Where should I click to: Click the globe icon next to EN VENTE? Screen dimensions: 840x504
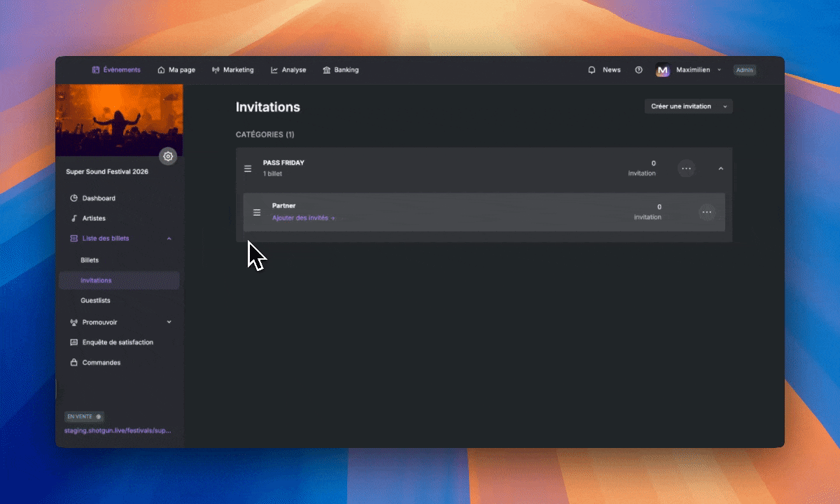point(98,416)
